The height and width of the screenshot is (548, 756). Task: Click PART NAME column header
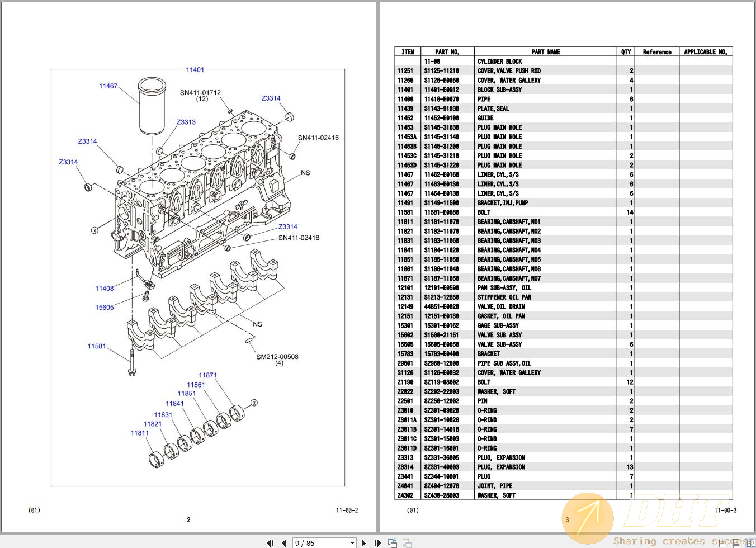(x=545, y=52)
